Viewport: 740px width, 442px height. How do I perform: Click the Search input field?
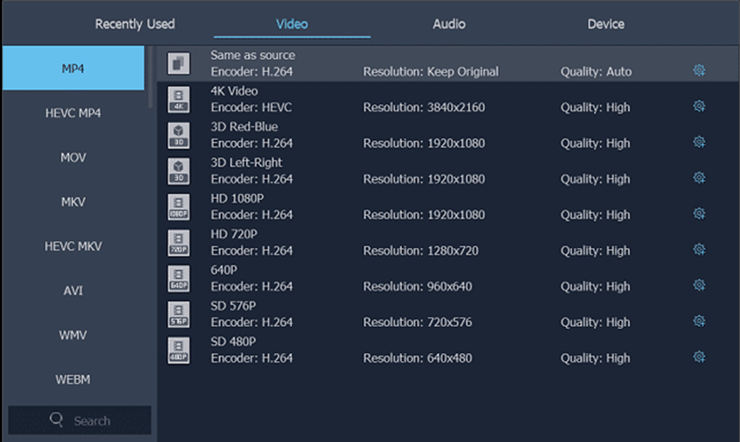point(80,421)
